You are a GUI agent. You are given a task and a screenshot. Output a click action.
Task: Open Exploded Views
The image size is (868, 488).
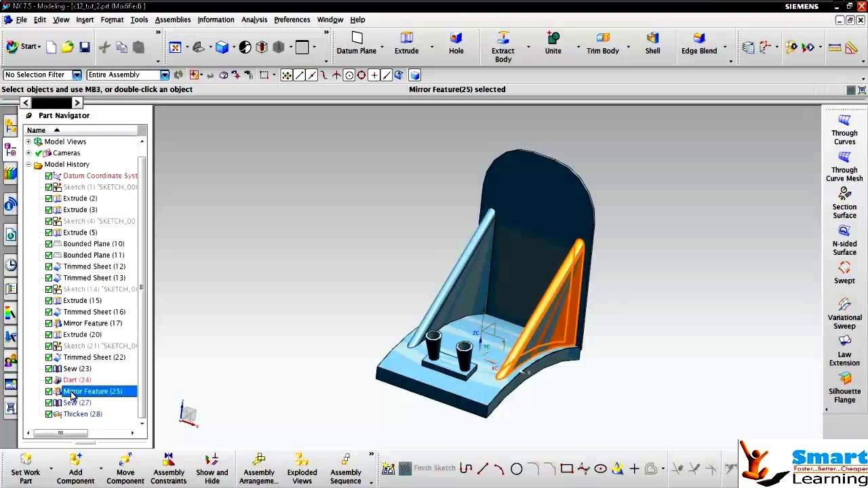302,469
